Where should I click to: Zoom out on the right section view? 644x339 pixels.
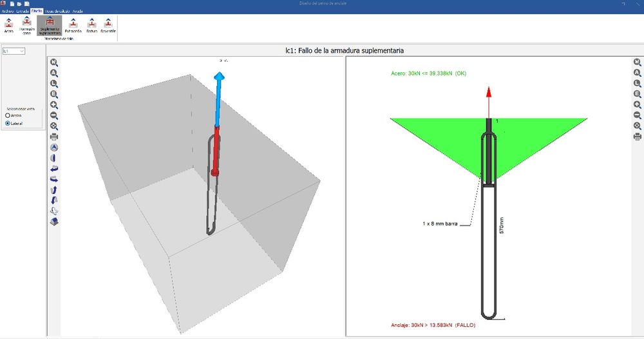(x=637, y=115)
